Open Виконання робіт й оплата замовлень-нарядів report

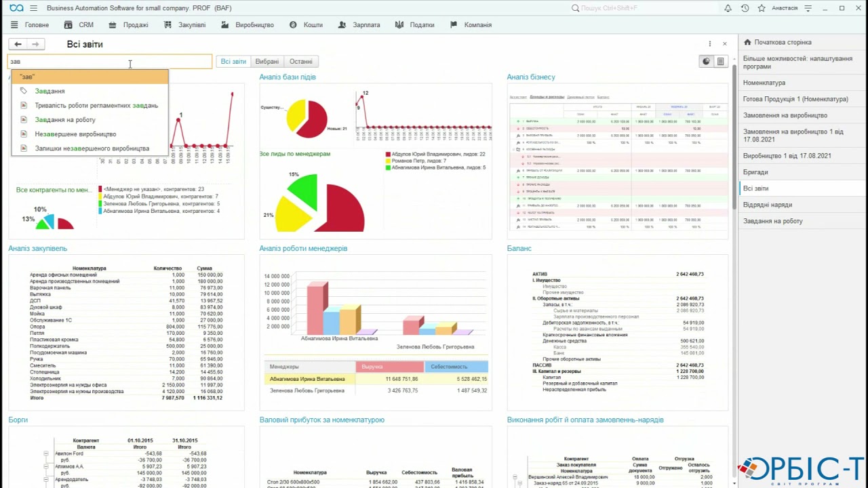pos(585,420)
